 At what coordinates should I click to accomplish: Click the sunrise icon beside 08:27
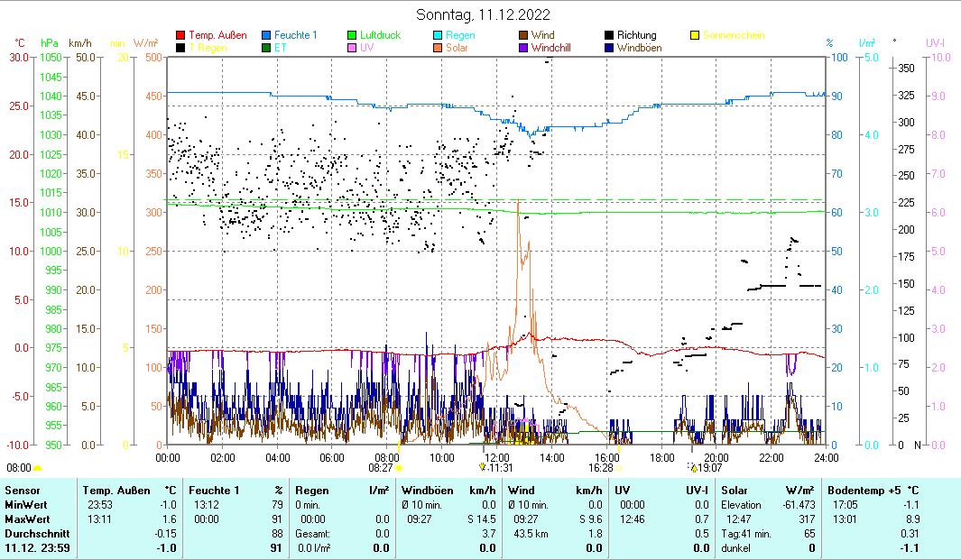click(x=400, y=468)
